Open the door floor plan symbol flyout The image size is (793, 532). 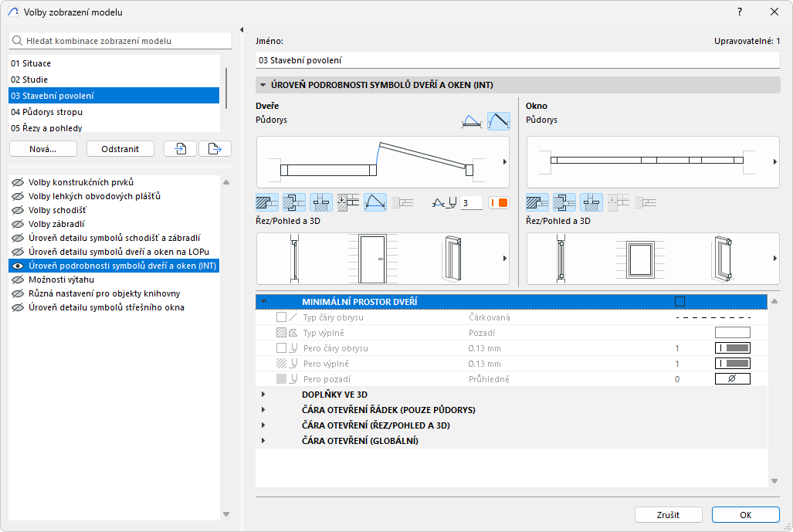click(x=504, y=162)
